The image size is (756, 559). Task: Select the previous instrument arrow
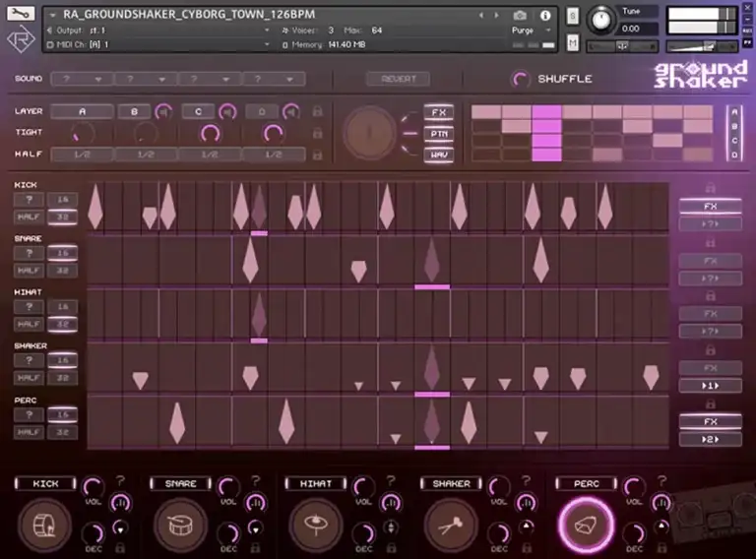tap(480, 16)
